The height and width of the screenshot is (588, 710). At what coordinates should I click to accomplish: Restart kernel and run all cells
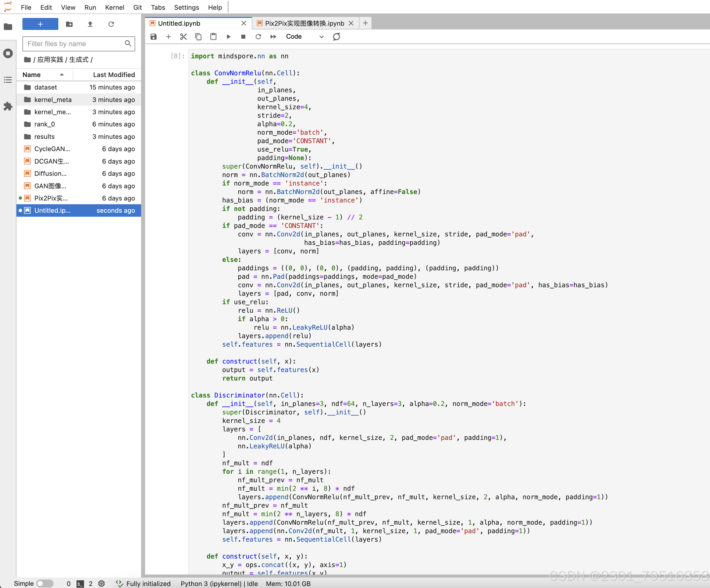click(273, 36)
